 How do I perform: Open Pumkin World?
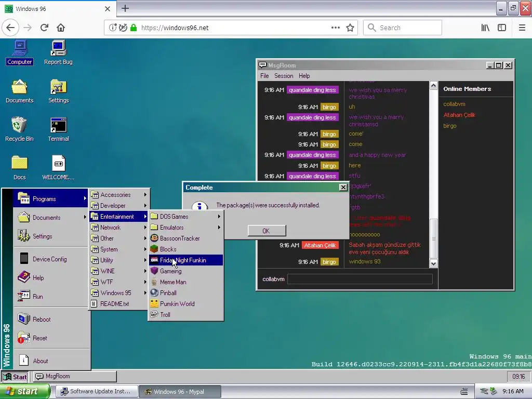186,303
